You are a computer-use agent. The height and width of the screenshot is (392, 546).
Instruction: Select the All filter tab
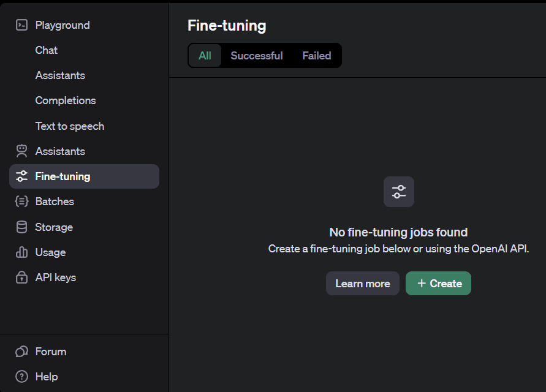click(x=205, y=56)
